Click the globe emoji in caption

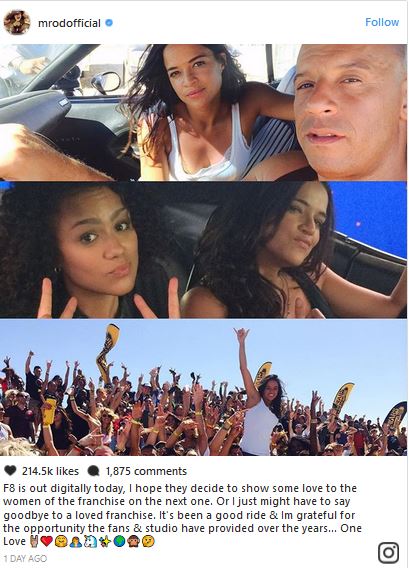coord(119,542)
